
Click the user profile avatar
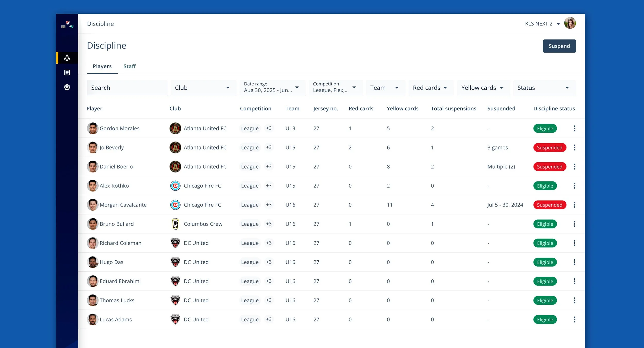570,23
